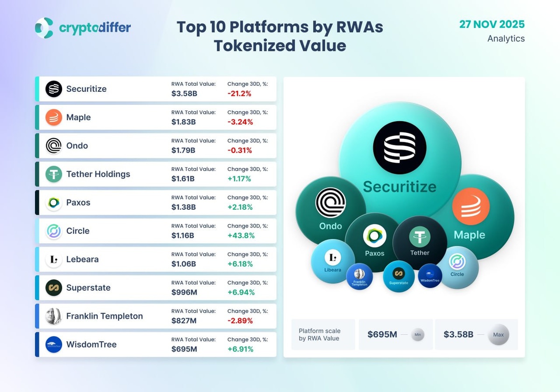This screenshot has width=560, height=392.
Task: Click the 'Platform scale by RWA Value' label
Action: tap(320, 335)
